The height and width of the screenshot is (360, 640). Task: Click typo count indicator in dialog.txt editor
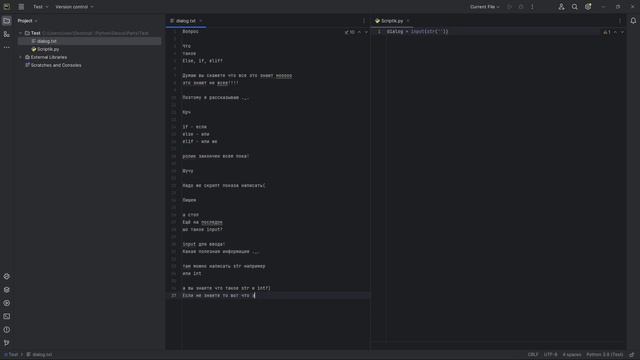[x=350, y=32]
